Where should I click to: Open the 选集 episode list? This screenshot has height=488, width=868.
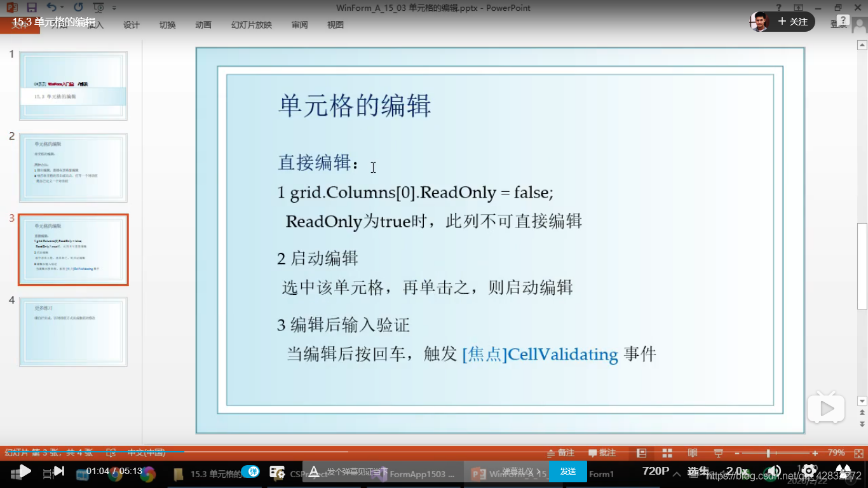698,471
